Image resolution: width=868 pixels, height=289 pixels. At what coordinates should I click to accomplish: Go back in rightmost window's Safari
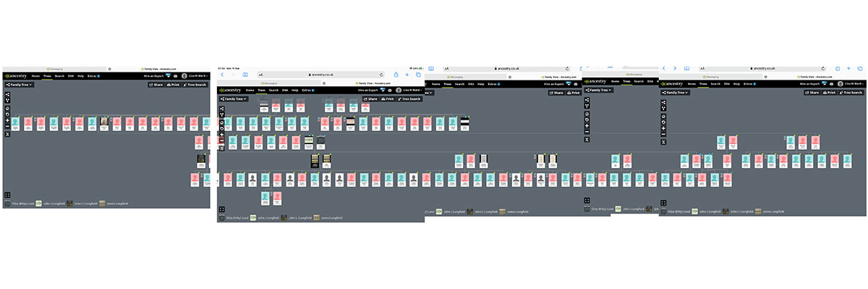664,68
